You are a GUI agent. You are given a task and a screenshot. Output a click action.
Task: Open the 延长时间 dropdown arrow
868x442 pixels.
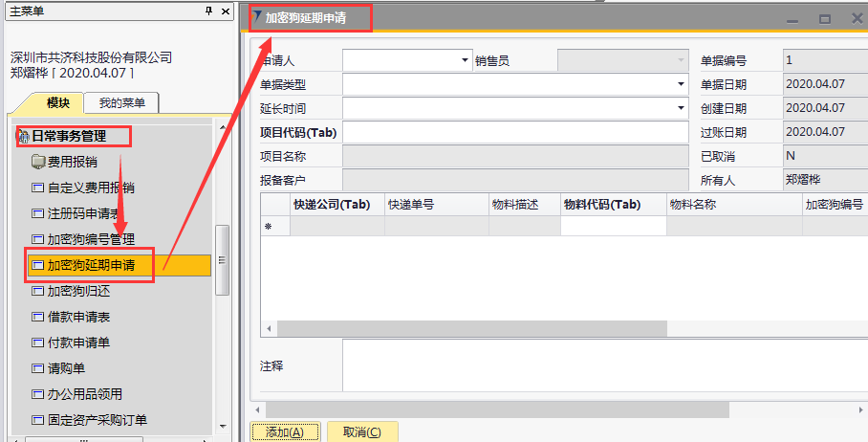(681, 108)
